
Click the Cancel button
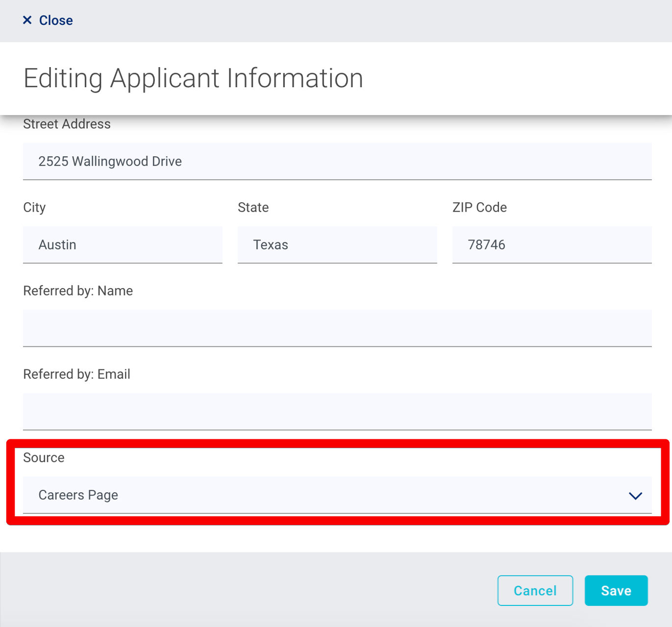point(535,591)
